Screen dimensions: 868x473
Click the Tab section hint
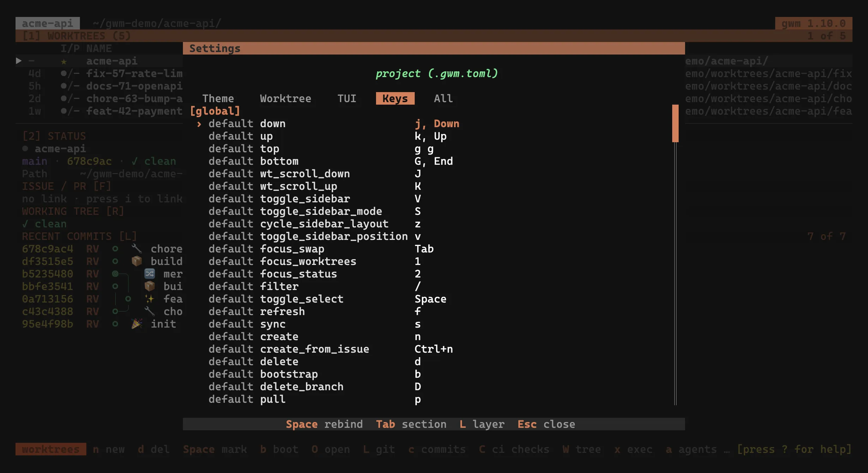click(411, 424)
